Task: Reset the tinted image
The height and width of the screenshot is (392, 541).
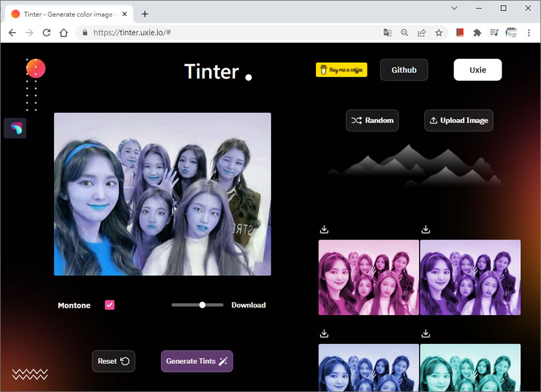Action: coord(114,361)
